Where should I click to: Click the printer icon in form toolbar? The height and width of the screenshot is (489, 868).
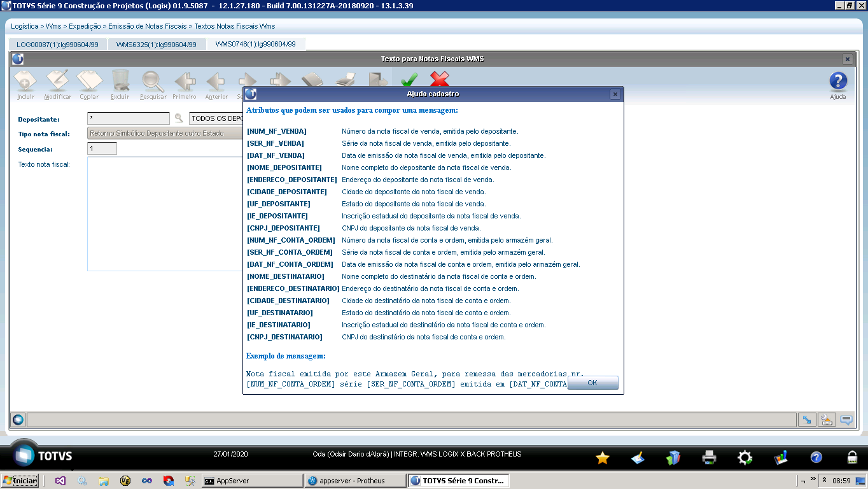(x=346, y=79)
